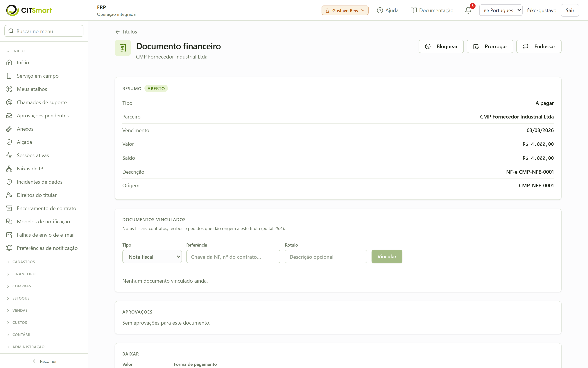588x368 pixels.
Task: Expand the FINANCEIRO menu section
Action: pos(21,274)
